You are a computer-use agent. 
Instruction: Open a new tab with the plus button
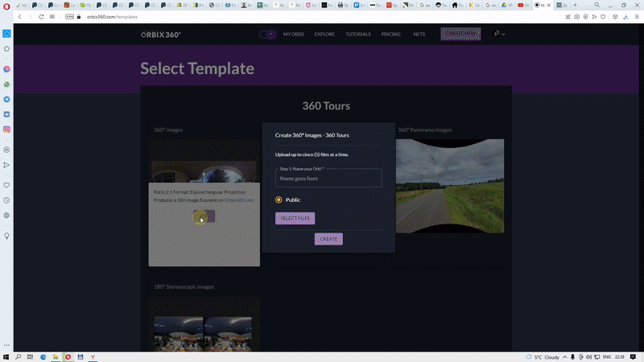(x=575, y=5)
